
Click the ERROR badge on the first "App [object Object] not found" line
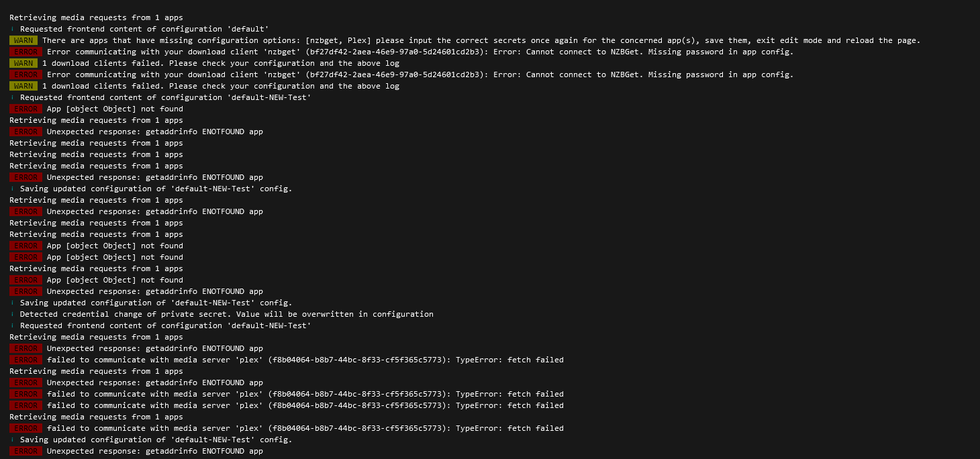(26, 109)
